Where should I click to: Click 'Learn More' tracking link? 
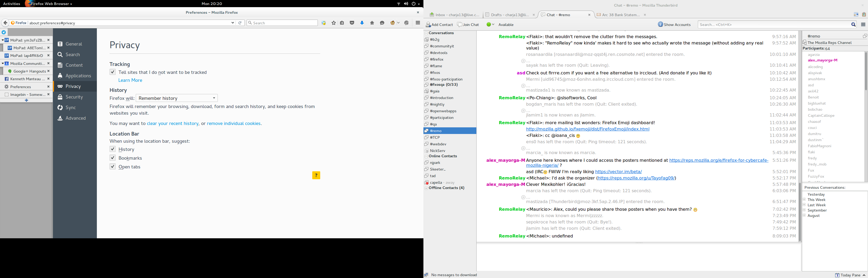pyautogui.click(x=130, y=80)
